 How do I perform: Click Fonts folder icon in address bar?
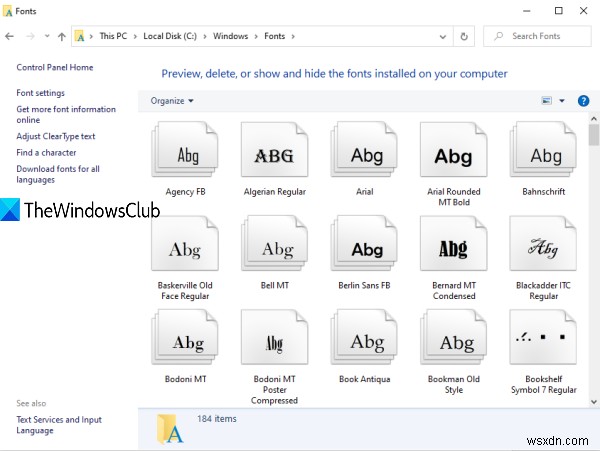(x=80, y=36)
